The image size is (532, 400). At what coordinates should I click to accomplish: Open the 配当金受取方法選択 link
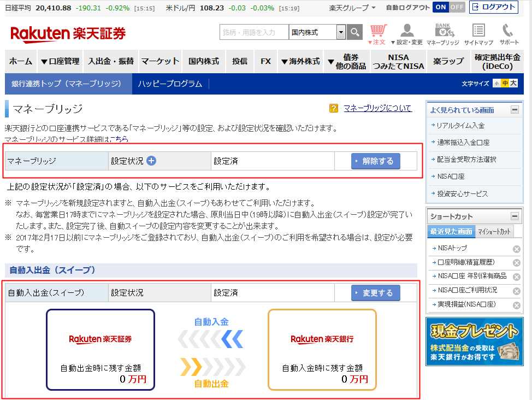[466, 160]
